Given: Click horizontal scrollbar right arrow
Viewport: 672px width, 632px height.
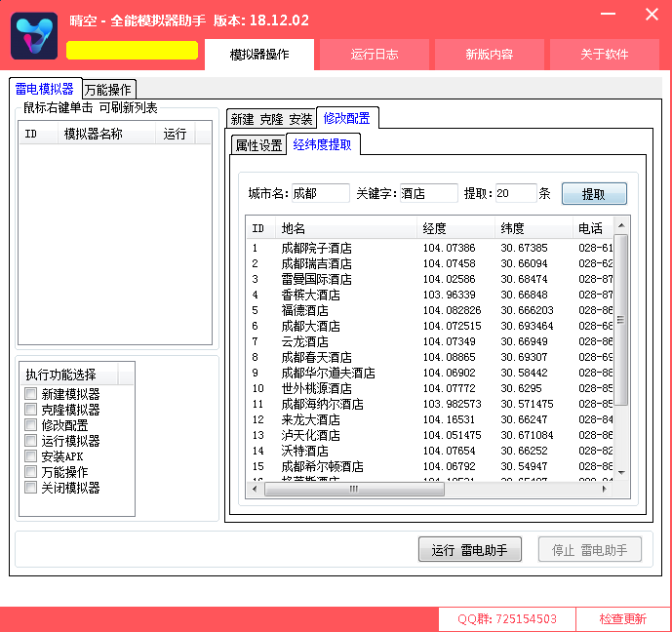Looking at the screenshot, I should coord(605,489).
